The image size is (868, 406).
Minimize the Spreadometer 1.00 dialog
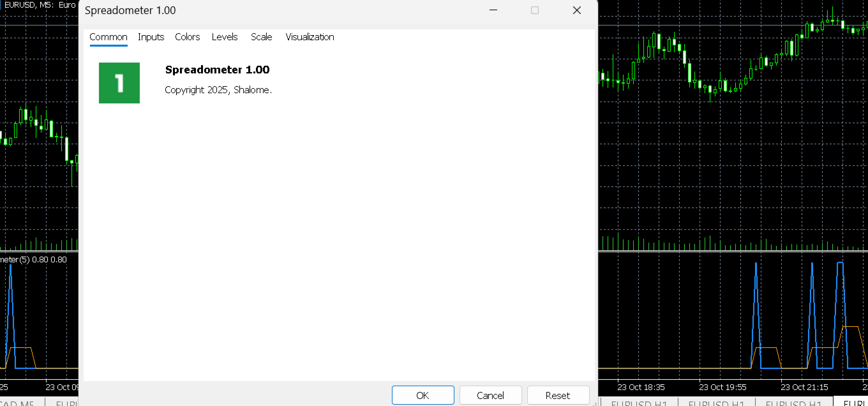coord(493,10)
